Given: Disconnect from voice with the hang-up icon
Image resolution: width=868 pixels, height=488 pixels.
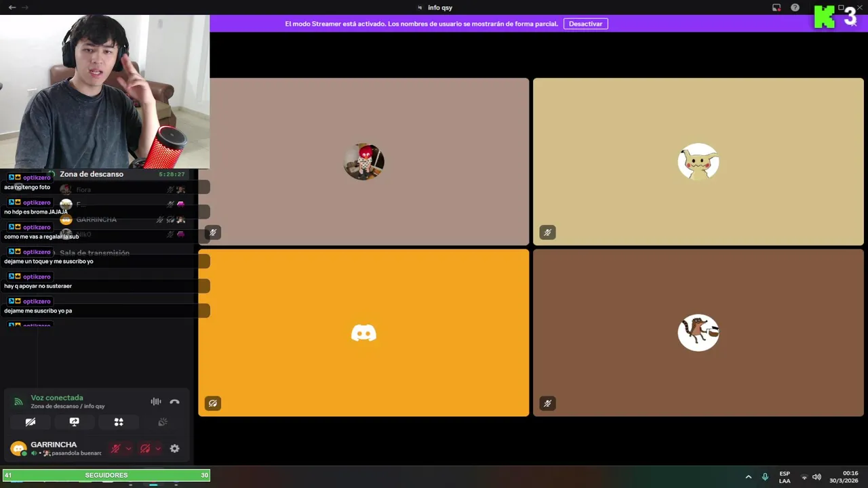Looking at the screenshot, I should pyautogui.click(x=174, y=401).
